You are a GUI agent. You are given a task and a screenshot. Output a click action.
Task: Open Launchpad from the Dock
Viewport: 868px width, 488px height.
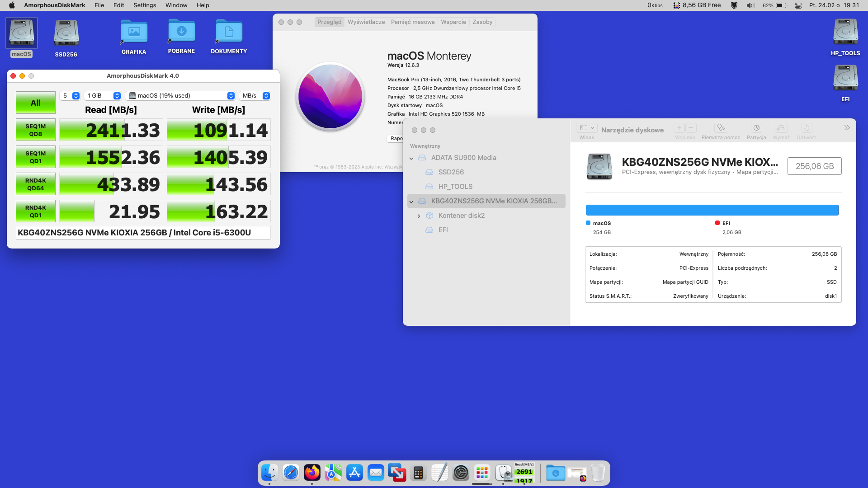[482, 473]
